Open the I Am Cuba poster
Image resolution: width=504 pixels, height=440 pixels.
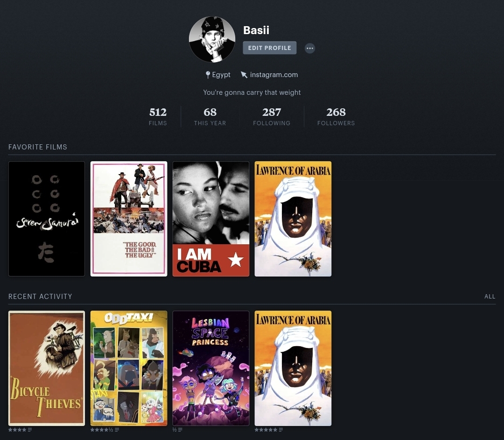click(x=211, y=219)
